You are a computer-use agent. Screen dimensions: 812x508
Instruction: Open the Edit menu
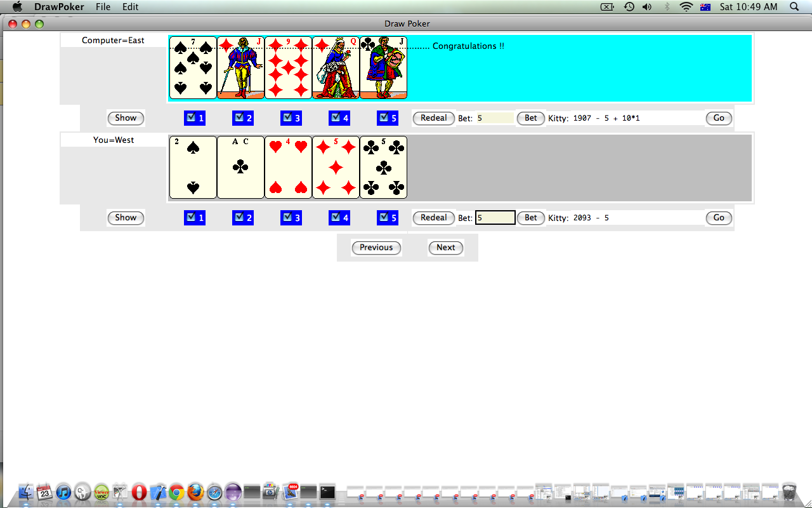pos(131,7)
